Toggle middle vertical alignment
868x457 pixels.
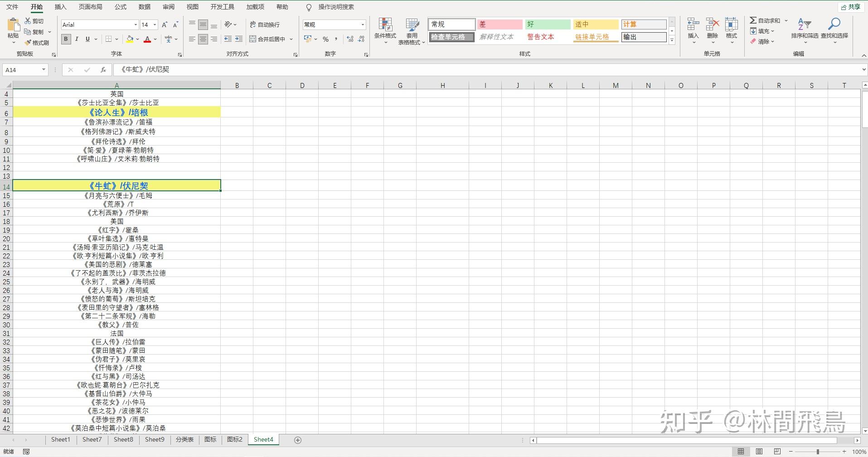tap(203, 24)
